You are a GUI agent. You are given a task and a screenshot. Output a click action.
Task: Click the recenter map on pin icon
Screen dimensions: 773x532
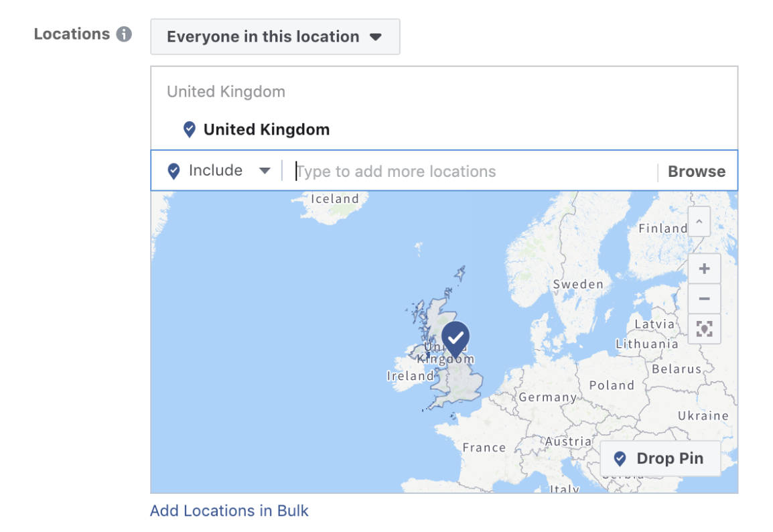705,329
